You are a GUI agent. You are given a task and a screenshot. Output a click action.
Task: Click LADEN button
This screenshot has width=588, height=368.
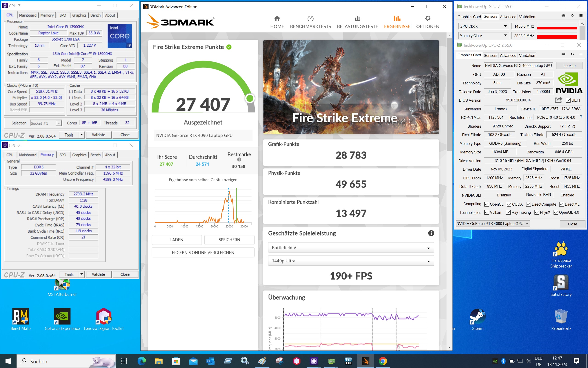pyautogui.click(x=177, y=240)
